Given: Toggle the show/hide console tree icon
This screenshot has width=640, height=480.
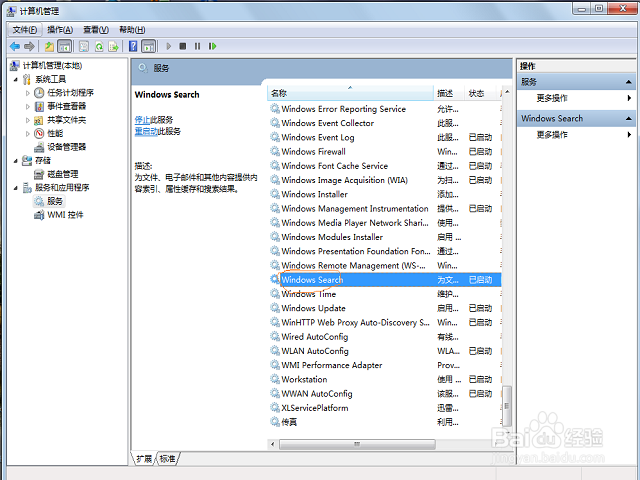Looking at the screenshot, I should coord(64,47).
